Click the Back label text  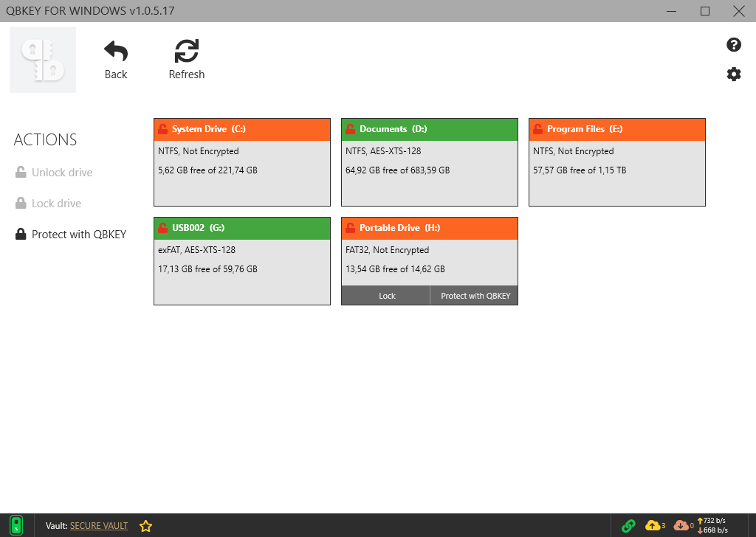click(116, 75)
